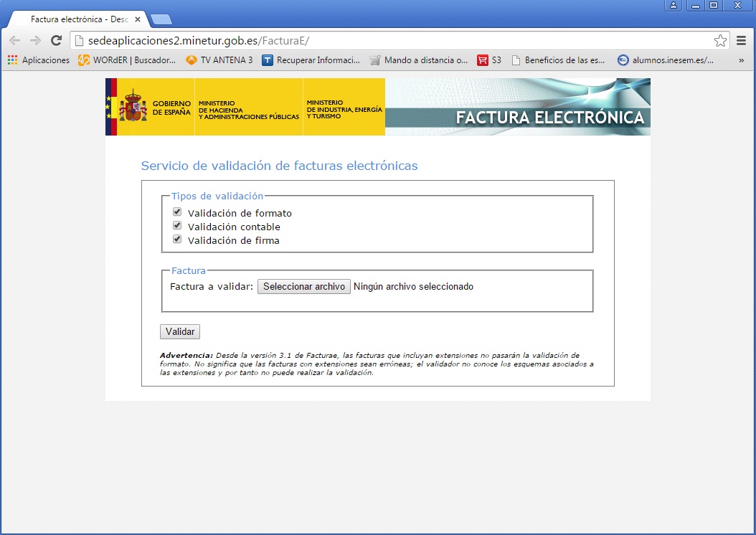Click the browser forward navigation arrow
This screenshot has width=756, height=535.
pyautogui.click(x=34, y=40)
